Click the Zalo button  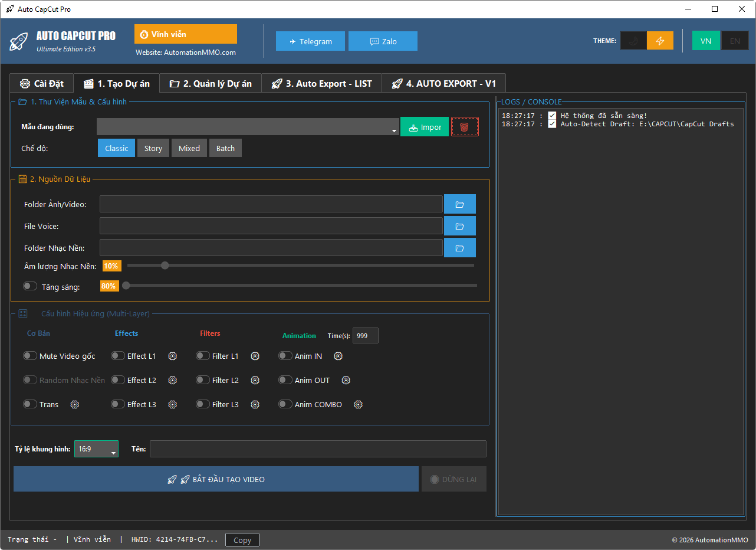tap(383, 41)
